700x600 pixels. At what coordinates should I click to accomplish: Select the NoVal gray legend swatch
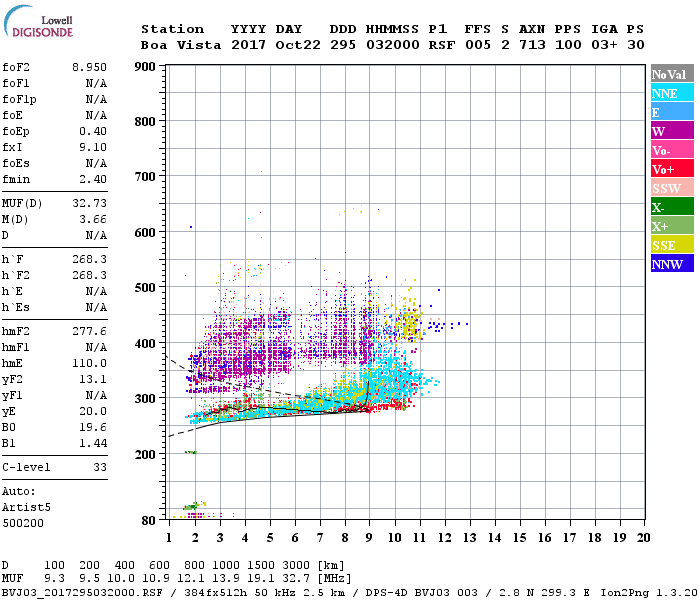click(x=671, y=74)
